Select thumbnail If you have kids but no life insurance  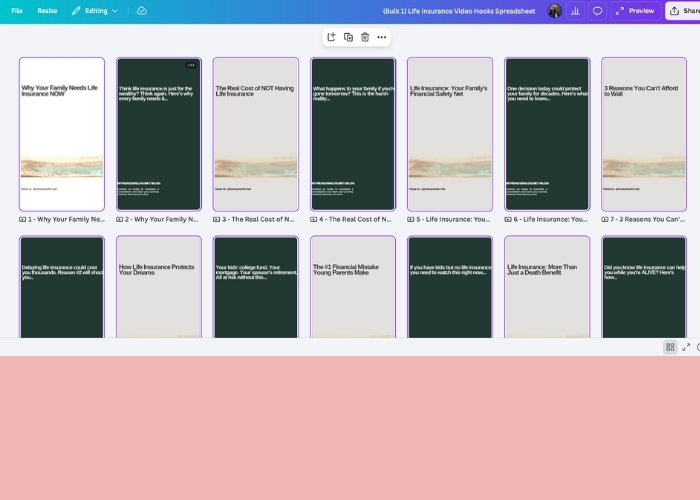click(450, 287)
